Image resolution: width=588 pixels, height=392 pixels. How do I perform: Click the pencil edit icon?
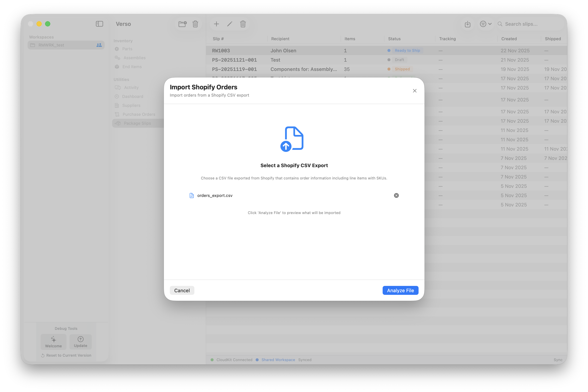coord(230,24)
